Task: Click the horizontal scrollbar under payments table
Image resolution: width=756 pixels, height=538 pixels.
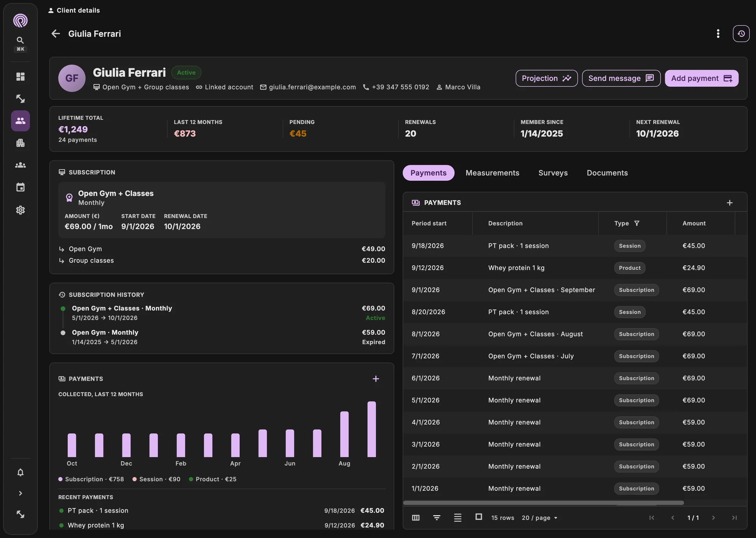Action: pyautogui.click(x=543, y=503)
